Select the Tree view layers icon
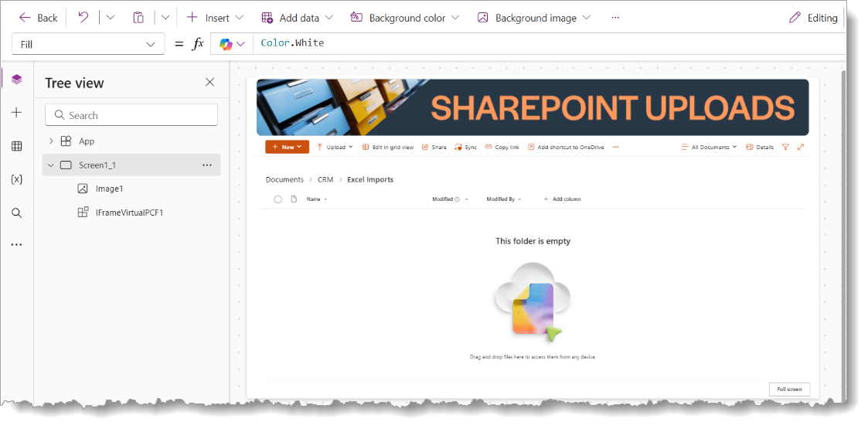868x432 pixels. click(x=16, y=79)
